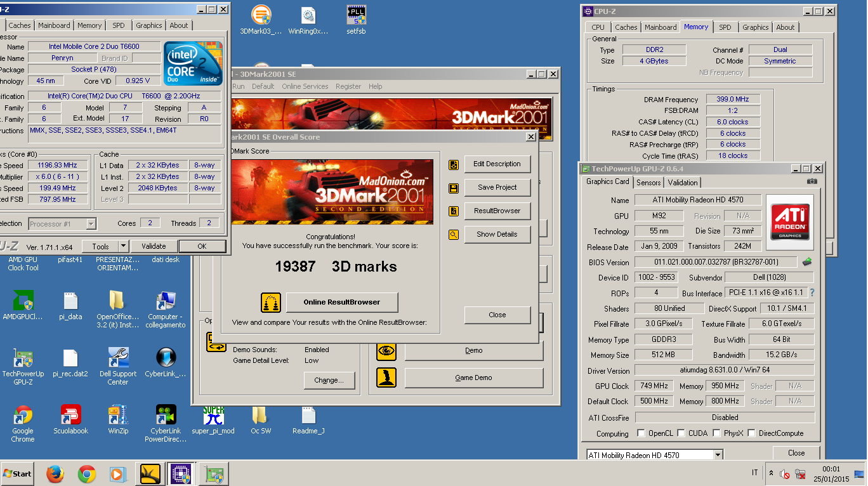Viewport: 868px width, 486px height.
Task: Click the Show Details button
Action: [497, 234]
